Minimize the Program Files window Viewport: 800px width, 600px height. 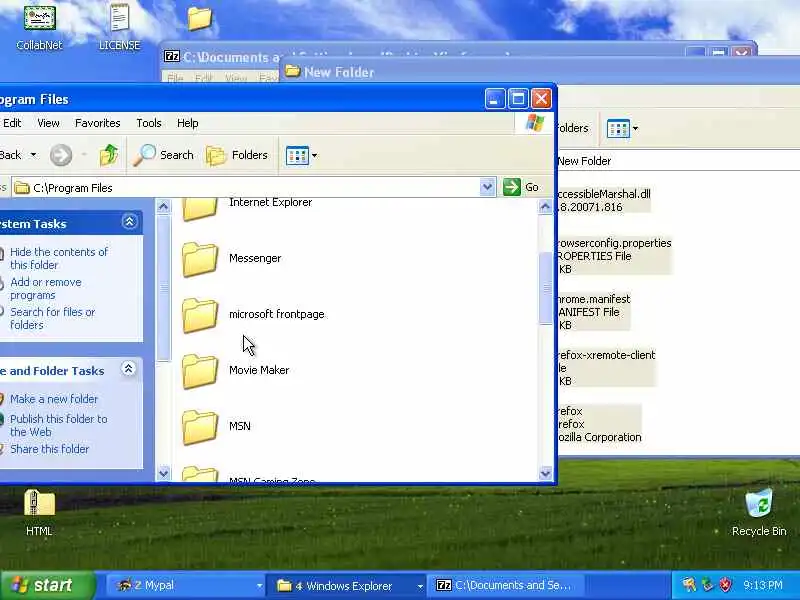click(494, 98)
